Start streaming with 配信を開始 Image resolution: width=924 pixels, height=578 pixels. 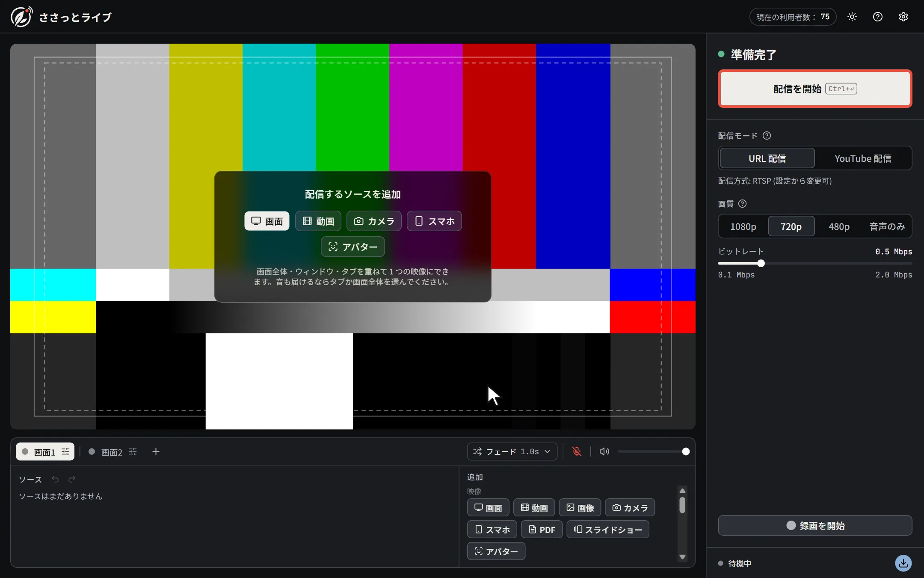point(815,89)
